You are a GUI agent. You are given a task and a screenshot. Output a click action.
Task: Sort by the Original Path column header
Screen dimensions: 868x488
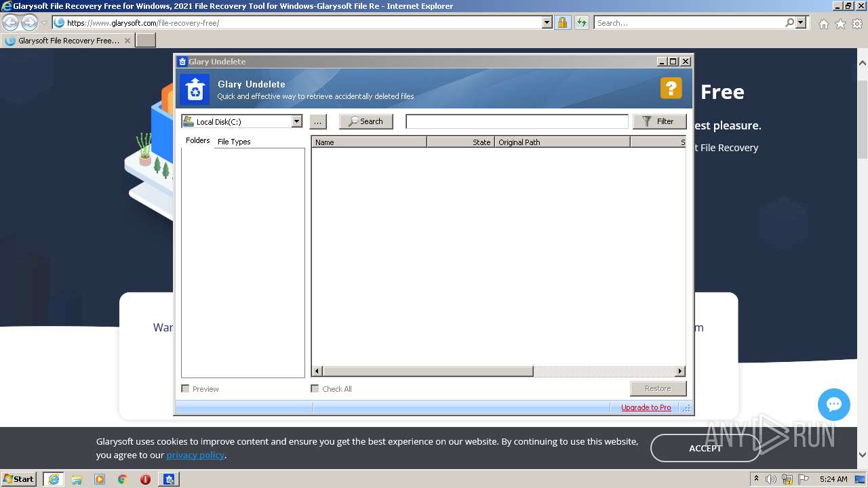[x=562, y=142]
